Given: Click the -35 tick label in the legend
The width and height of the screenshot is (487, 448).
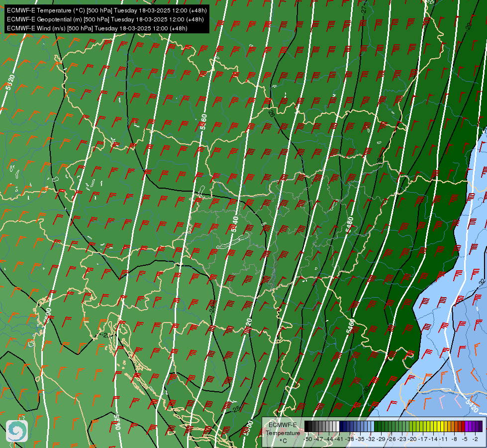Looking at the screenshot, I should 360,440.
